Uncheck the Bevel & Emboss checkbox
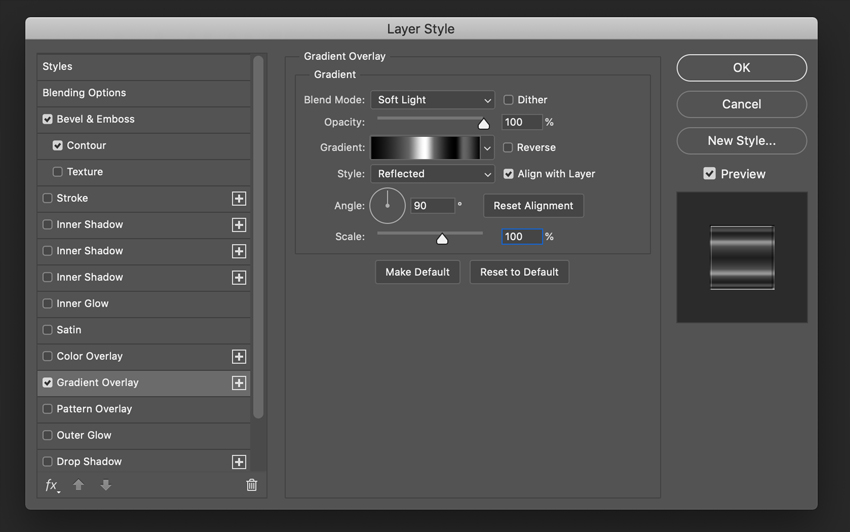850x532 pixels. 48,119
